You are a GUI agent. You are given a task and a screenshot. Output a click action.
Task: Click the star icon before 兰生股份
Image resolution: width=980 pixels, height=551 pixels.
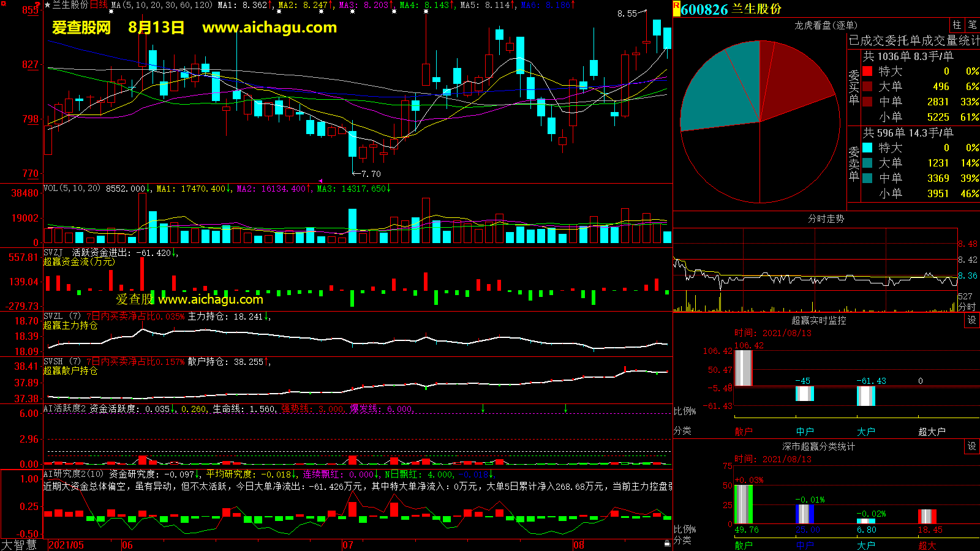coord(47,5)
